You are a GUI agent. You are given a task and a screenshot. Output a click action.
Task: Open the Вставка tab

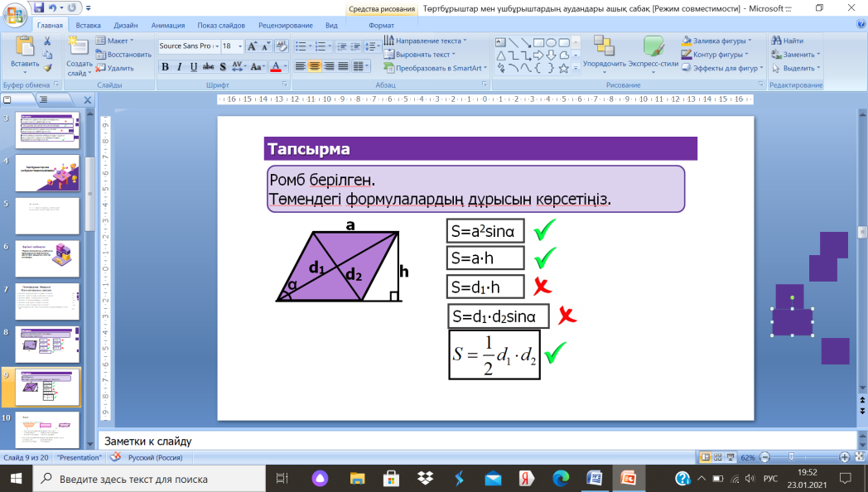pyautogui.click(x=88, y=25)
